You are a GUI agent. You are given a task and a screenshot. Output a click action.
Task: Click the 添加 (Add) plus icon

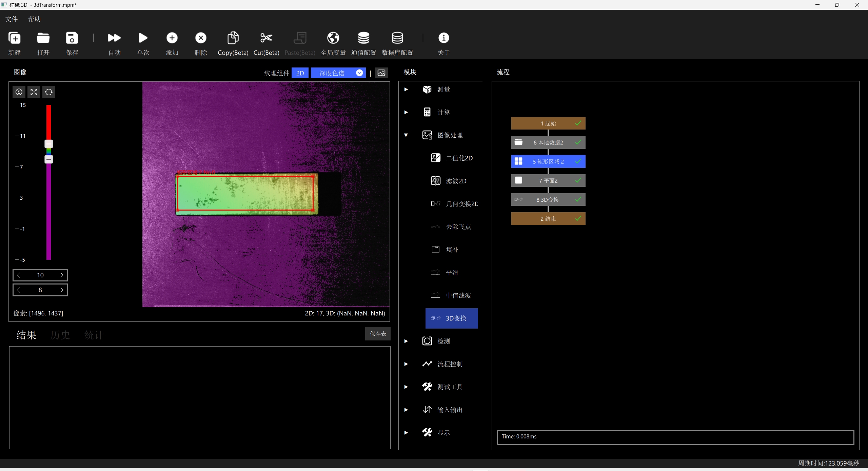[172, 38]
